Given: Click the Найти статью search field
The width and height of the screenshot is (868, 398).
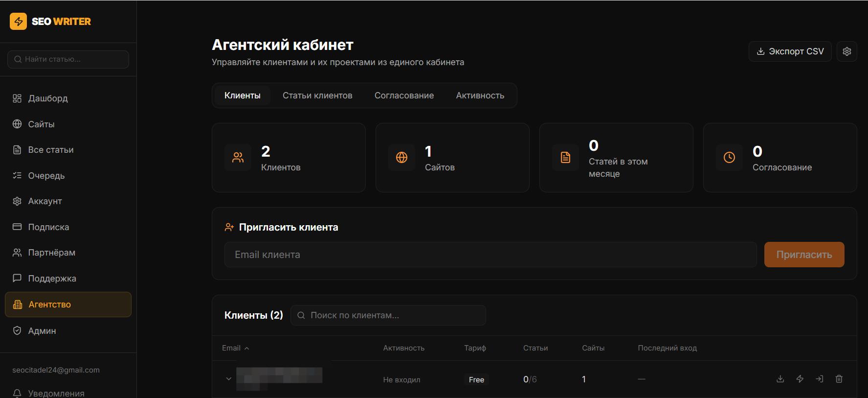Looking at the screenshot, I should (x=68, y=59).
